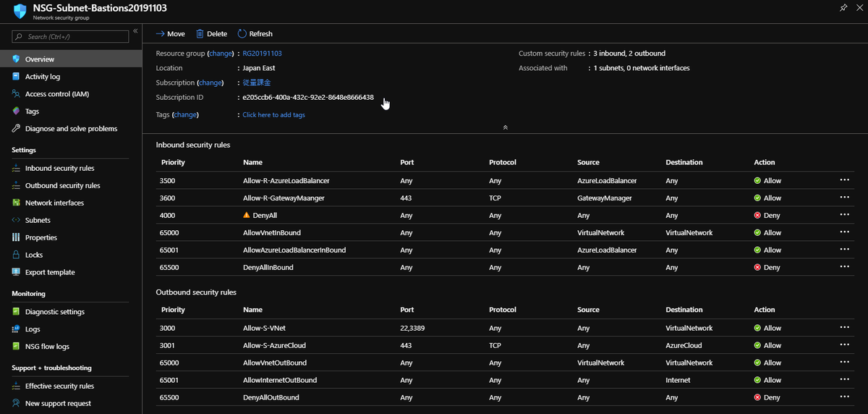Click the subscription ID value

tap(308, 97)
